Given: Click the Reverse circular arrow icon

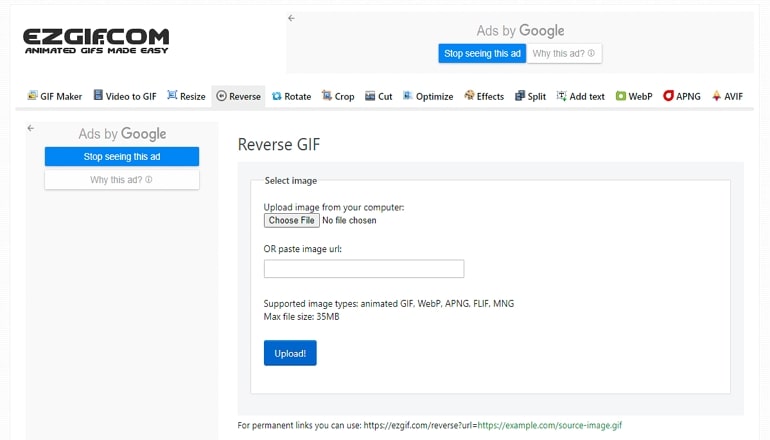Looking at the screenshot, I should pos(221,96).
